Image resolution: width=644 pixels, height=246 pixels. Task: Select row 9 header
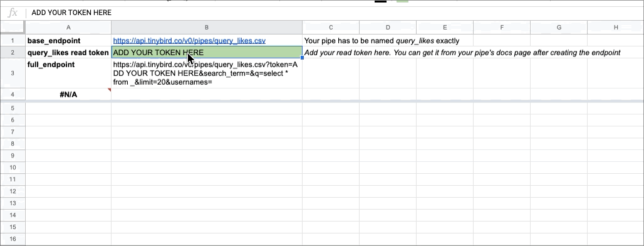pos(13,156)
